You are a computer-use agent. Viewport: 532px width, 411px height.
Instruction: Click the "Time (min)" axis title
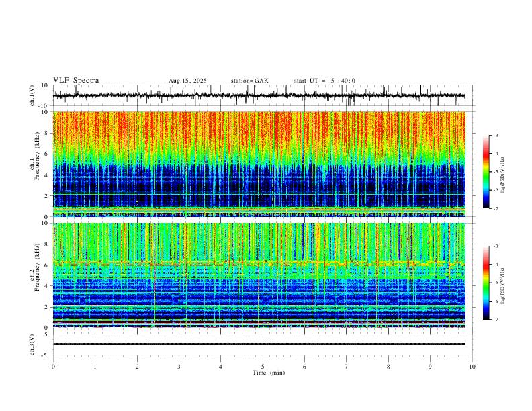(x=269, y=373)
